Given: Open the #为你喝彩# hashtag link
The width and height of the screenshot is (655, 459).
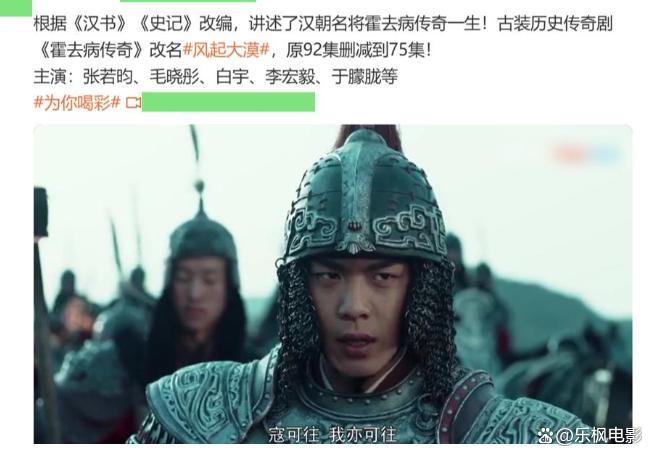Looking at the screenshot, I should (x=77, y=102).
